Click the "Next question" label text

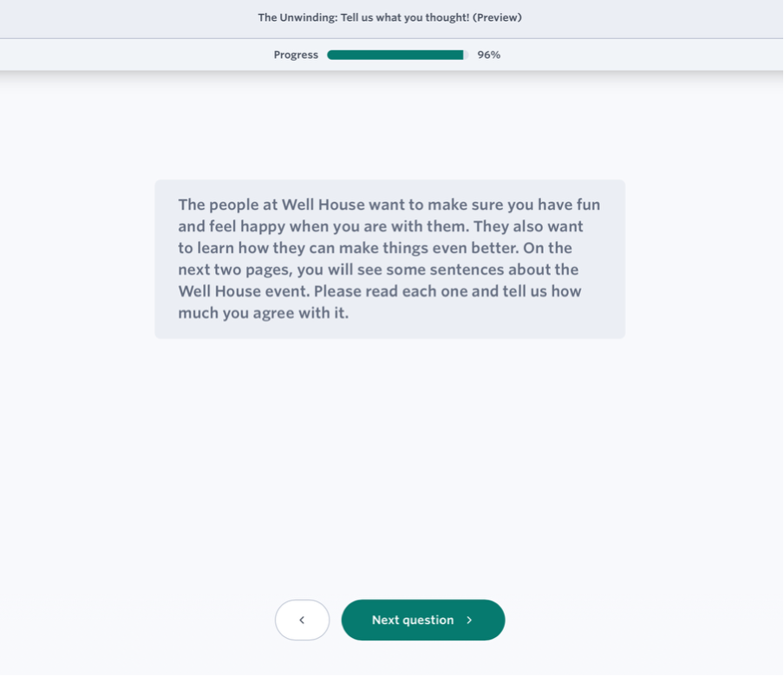pos(412,621)
